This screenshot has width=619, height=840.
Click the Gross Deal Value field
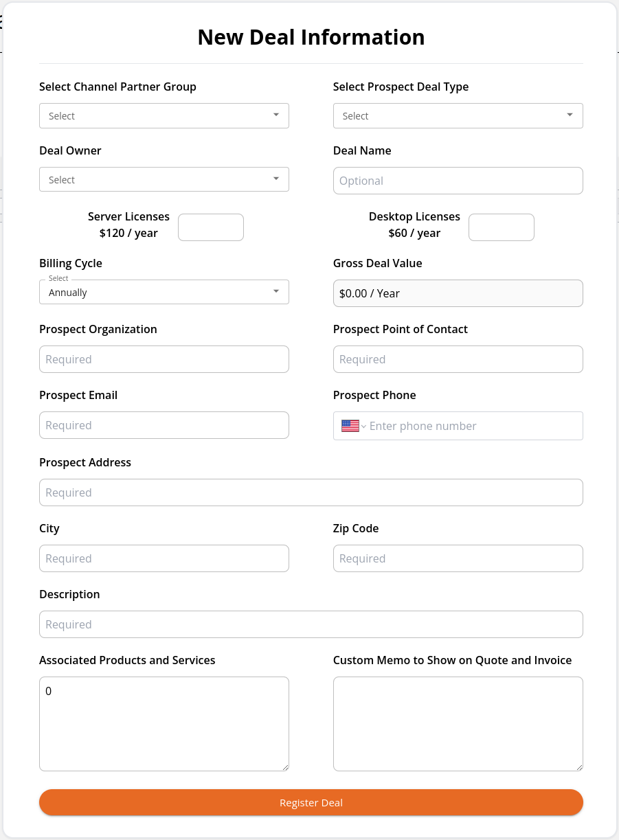point(458,293)
